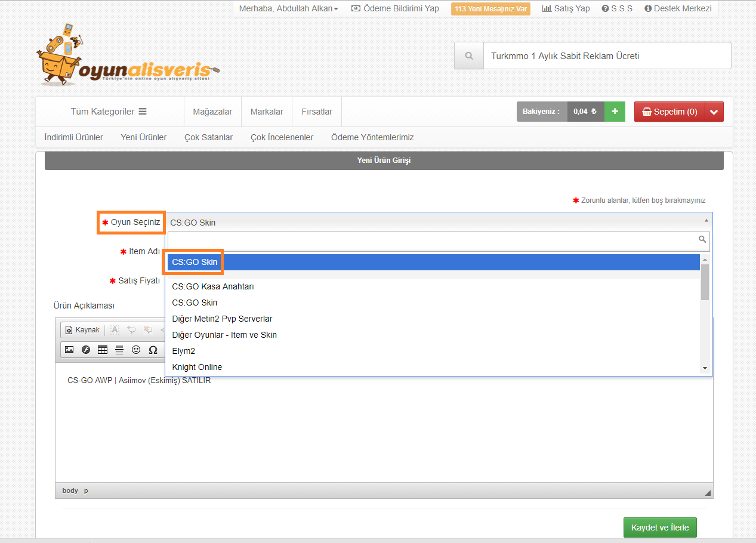Open the 113 Yeni Mesajınız Var notification
756x543 pixels.
(x=490, y=9)
